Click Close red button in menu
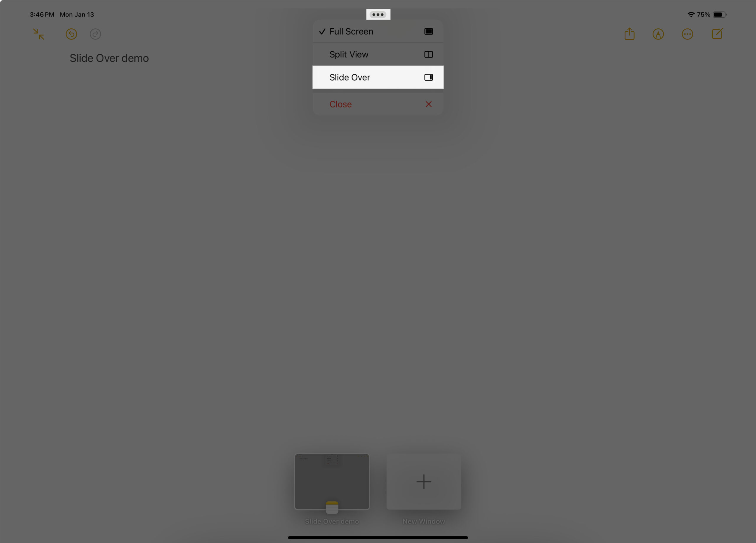This screenshot has width=756, height=543. (377, 104)
